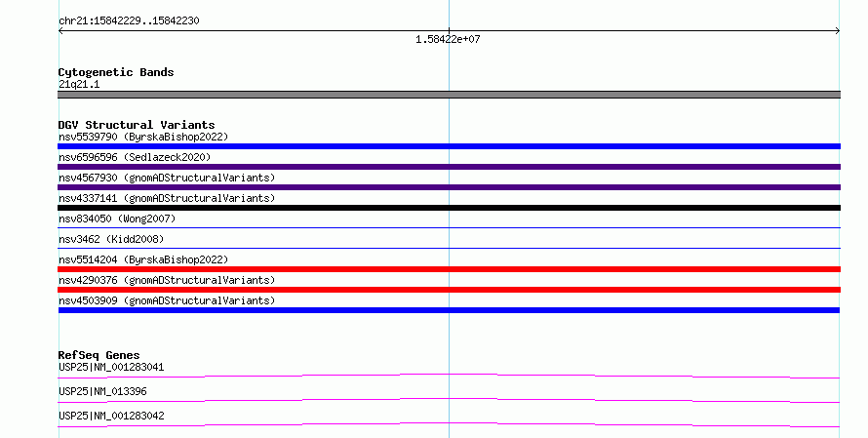Open variant nsv4337141 gnomAD label

167,198
